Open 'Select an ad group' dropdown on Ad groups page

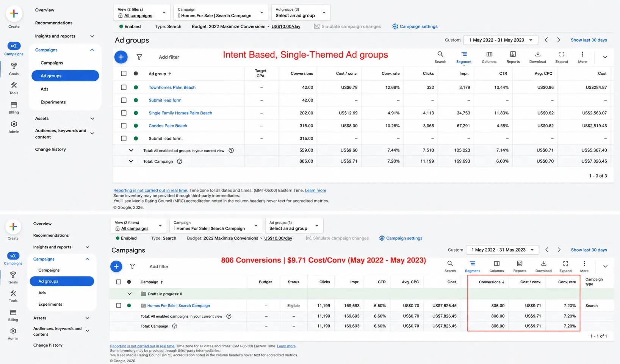[x=301, y=12]
